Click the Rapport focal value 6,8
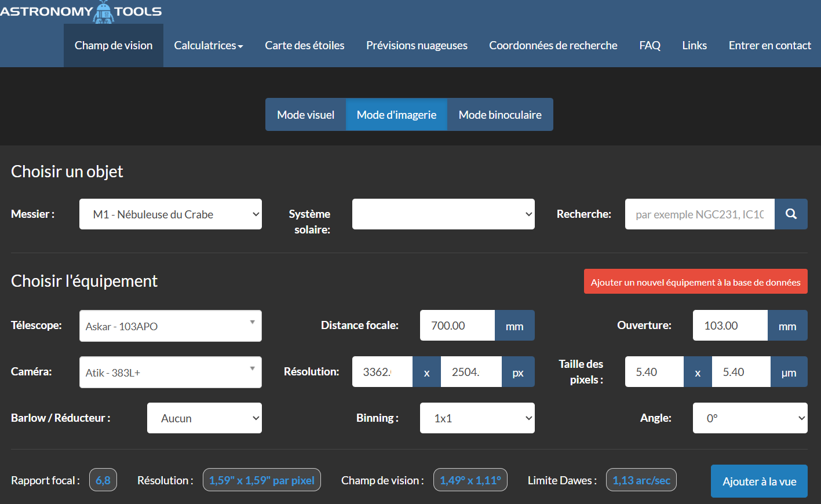Screen dimensions: 821x504 pyautogui.click(x=103, y=480)
